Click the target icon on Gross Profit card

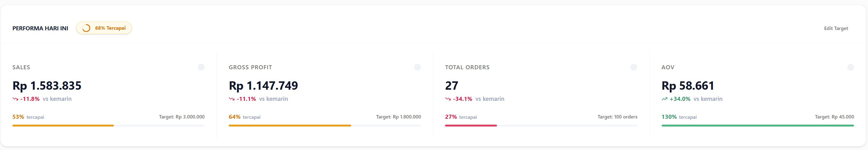pos(417,67)
